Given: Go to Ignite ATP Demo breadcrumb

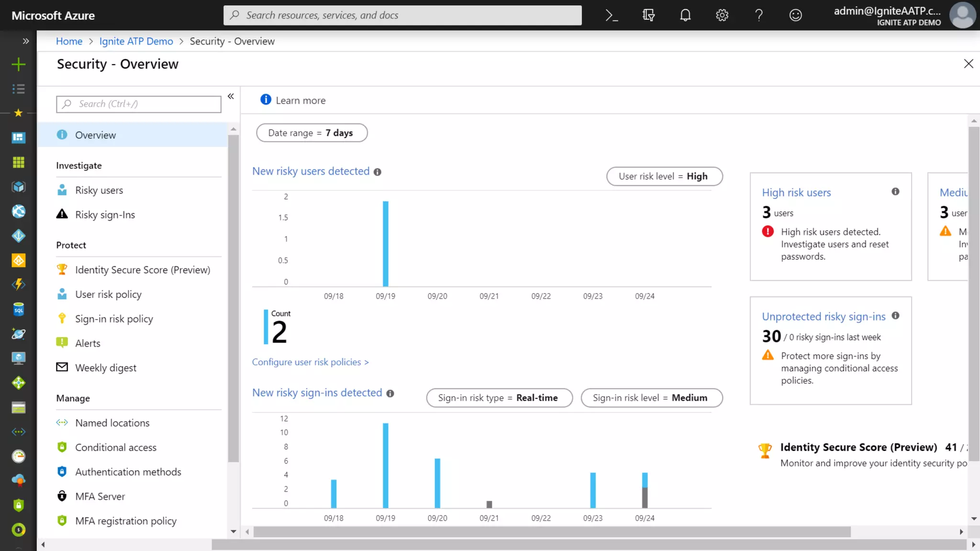Looking at the screenshot, I should click(x=136, y=41).
